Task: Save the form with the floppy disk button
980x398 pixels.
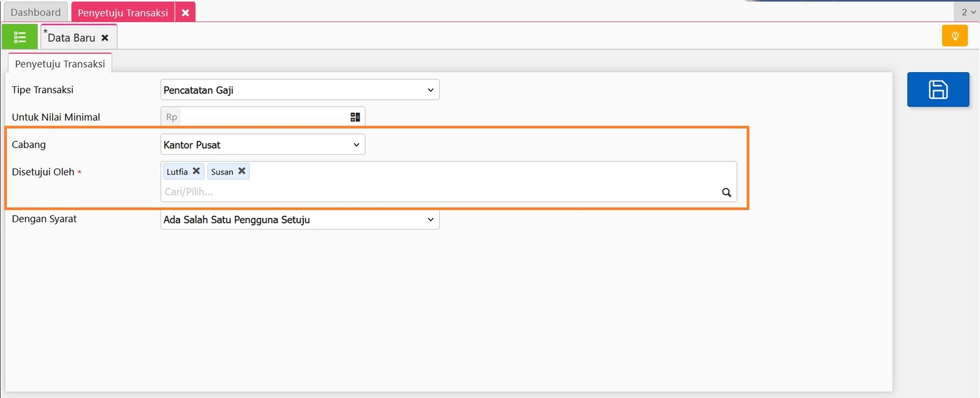Action: pos(938,89)
